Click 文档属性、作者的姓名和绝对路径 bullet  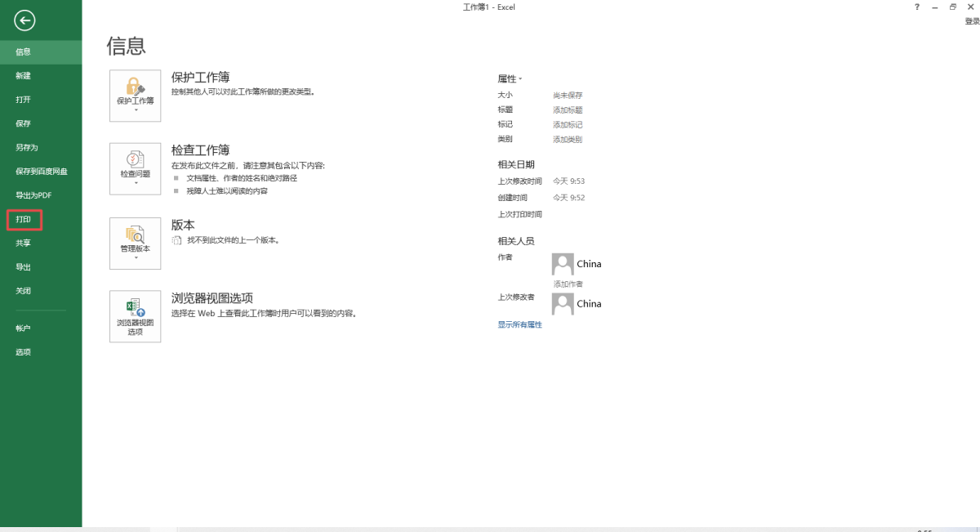(x=242, y=178)
